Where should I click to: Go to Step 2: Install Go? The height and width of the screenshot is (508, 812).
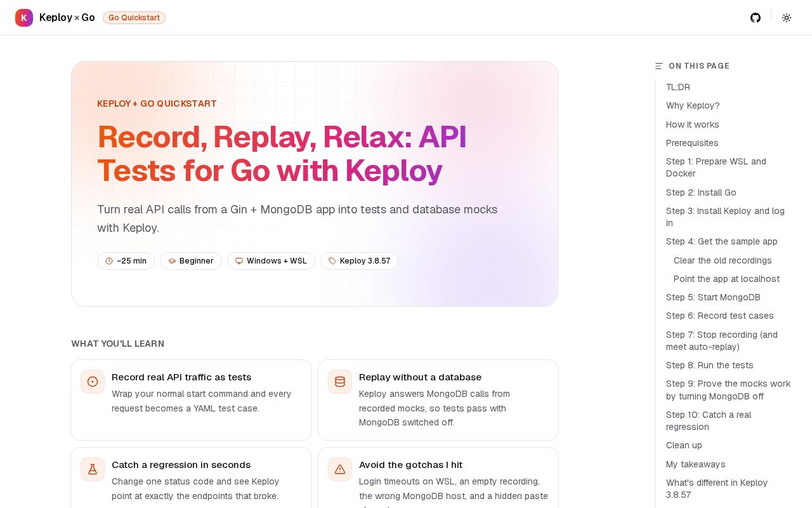pos(701,192)
